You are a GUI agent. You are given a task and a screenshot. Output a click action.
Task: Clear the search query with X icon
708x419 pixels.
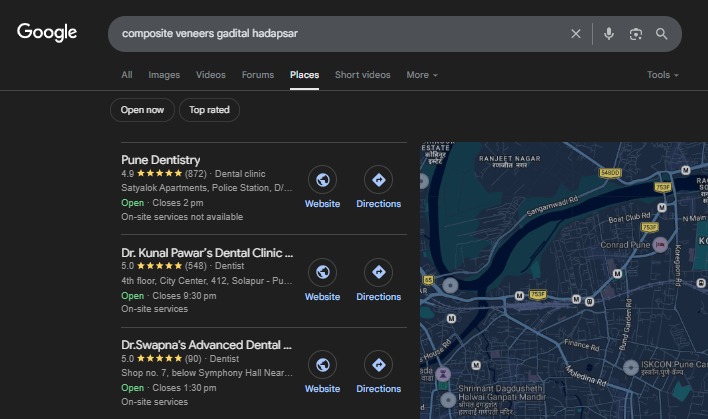pos(576,34)
